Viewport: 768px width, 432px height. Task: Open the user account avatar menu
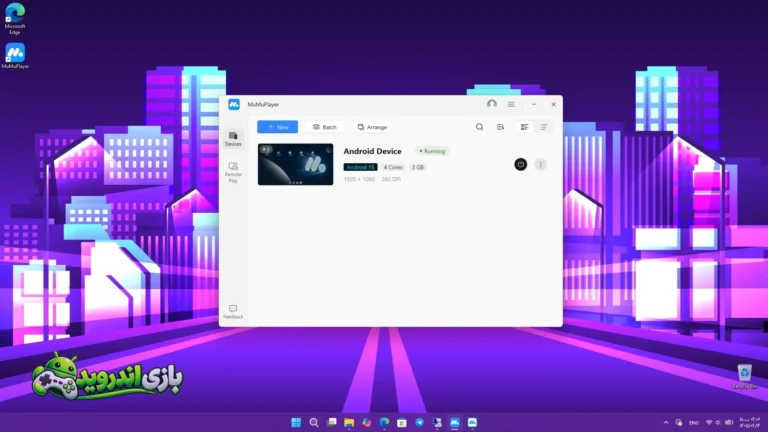pos(492,104)
